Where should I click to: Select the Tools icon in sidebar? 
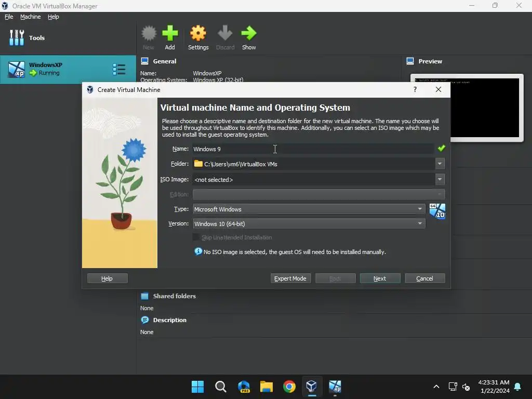pyautogui.click(x=17, y=37)
